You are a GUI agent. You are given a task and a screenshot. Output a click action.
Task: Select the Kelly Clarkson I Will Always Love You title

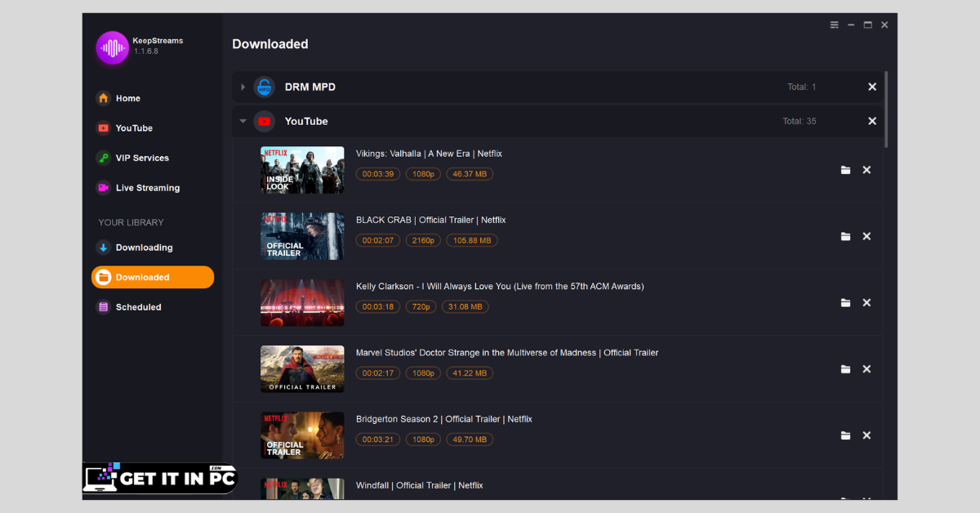pyautogui.click(x=500, y=286)
